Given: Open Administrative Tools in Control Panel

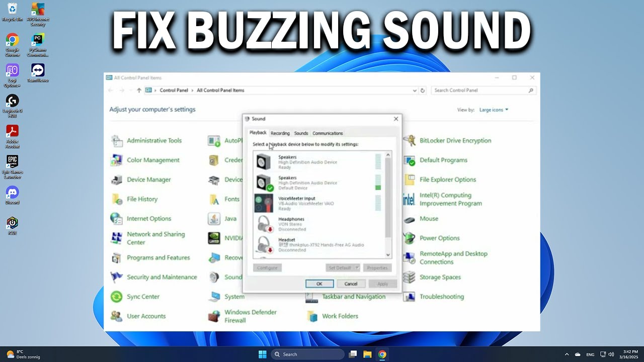Looking at the screenshot, I should click(x=146, y=141).
